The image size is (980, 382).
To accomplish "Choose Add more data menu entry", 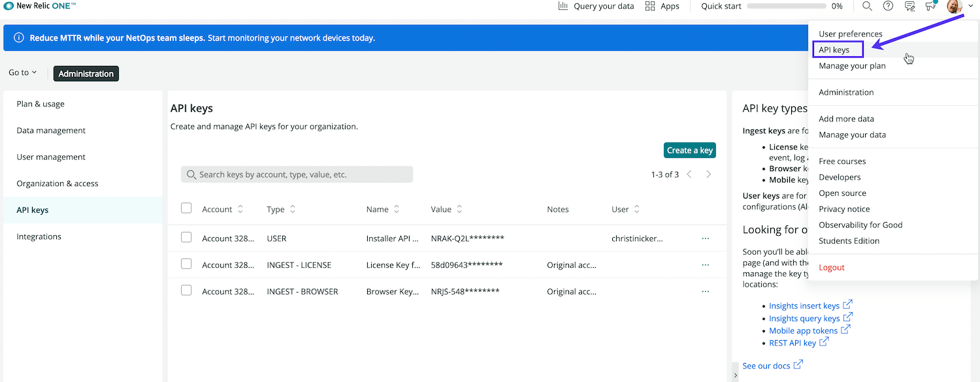I will 846,119.
